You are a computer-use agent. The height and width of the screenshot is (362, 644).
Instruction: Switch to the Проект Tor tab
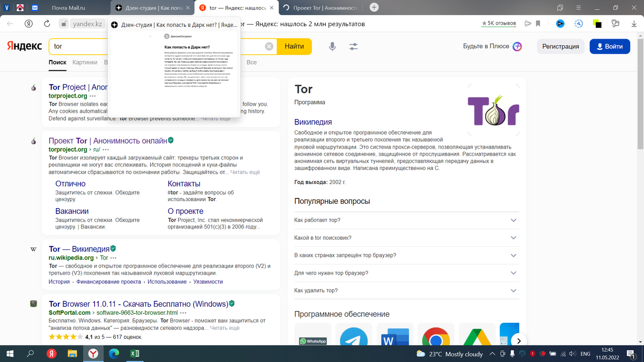point(321,8)
